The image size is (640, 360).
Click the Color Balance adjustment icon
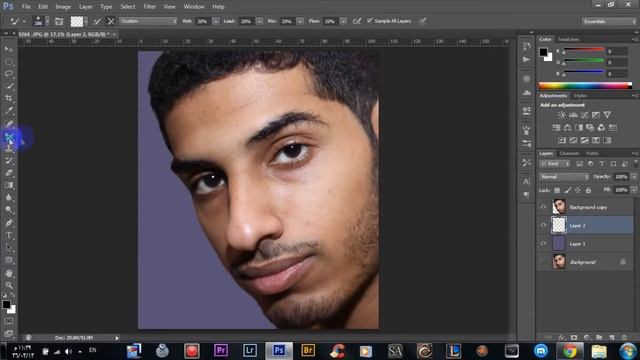(x=567, y=128)
